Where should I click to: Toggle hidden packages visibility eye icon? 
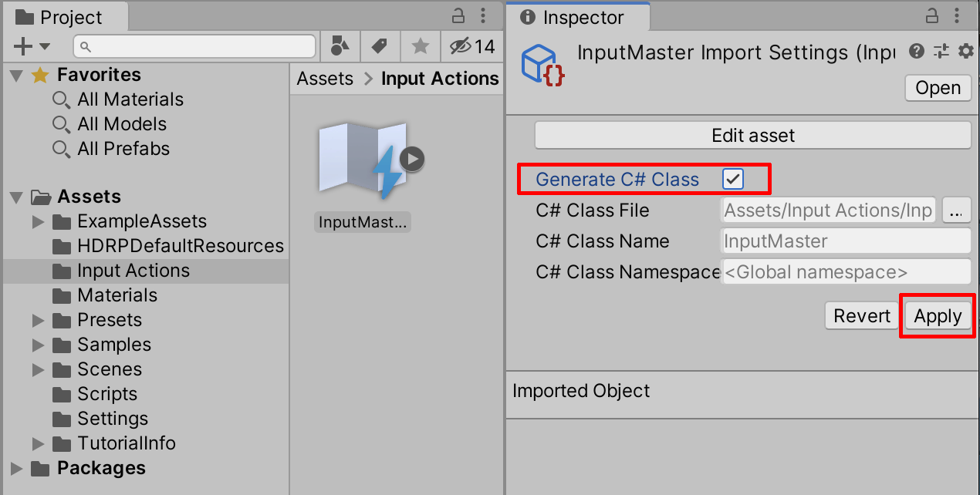(x=461, y=46)
